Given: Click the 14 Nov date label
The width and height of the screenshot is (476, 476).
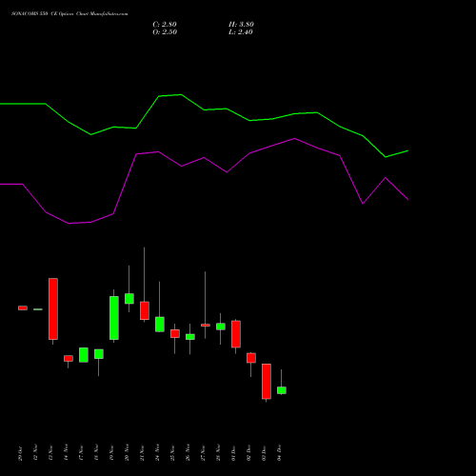Looking at the screenshot, I should tap(66, 452).
